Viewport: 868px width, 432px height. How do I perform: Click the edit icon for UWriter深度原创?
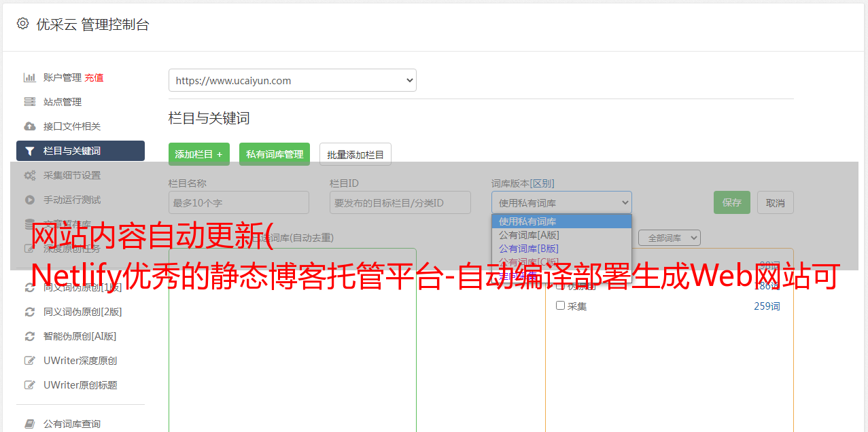[29, 361]
